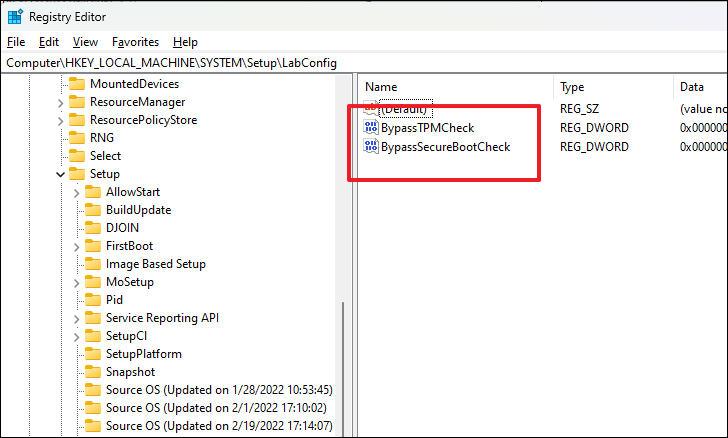This screenshot has width=728, height=438.
Task: Select the SetupPlatform folder icon
Action: coord(93,354)
